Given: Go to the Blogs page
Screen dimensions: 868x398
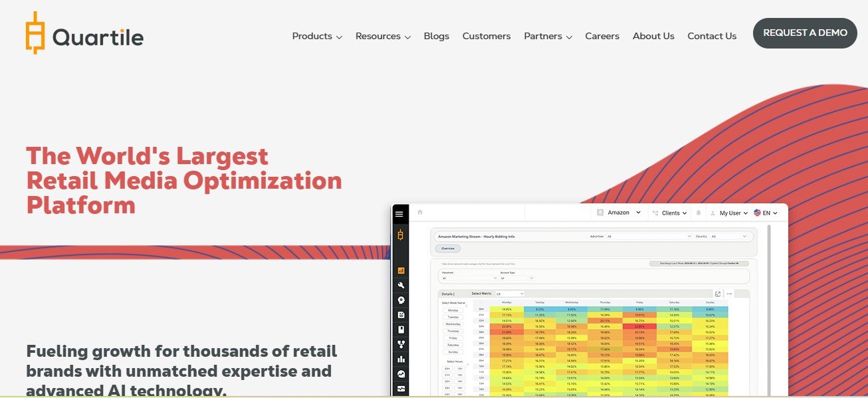Looking at the screenshot, I should pos(436,37).
